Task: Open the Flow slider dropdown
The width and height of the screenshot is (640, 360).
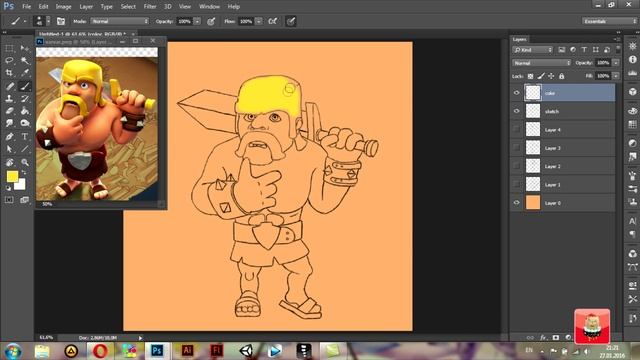Action: (x=259, y=21)
